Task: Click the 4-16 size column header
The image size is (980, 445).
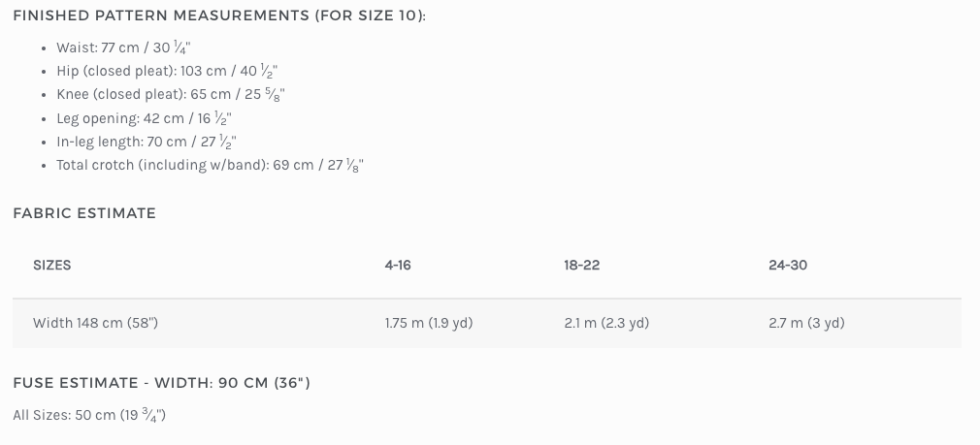Action: pos(398,265)
